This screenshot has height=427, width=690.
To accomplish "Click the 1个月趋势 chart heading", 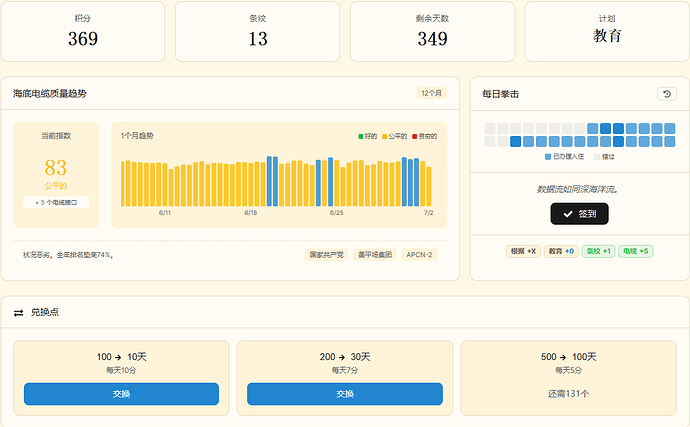I will (x=137, y=136).
